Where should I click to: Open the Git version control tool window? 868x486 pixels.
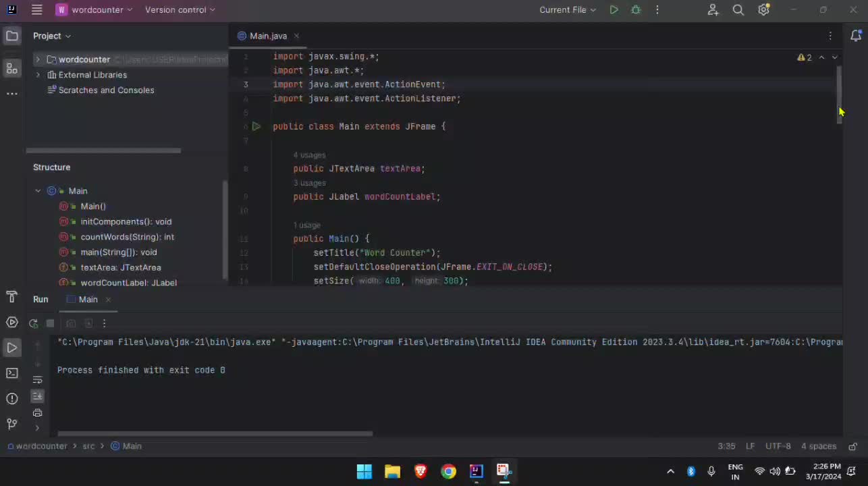11,424
